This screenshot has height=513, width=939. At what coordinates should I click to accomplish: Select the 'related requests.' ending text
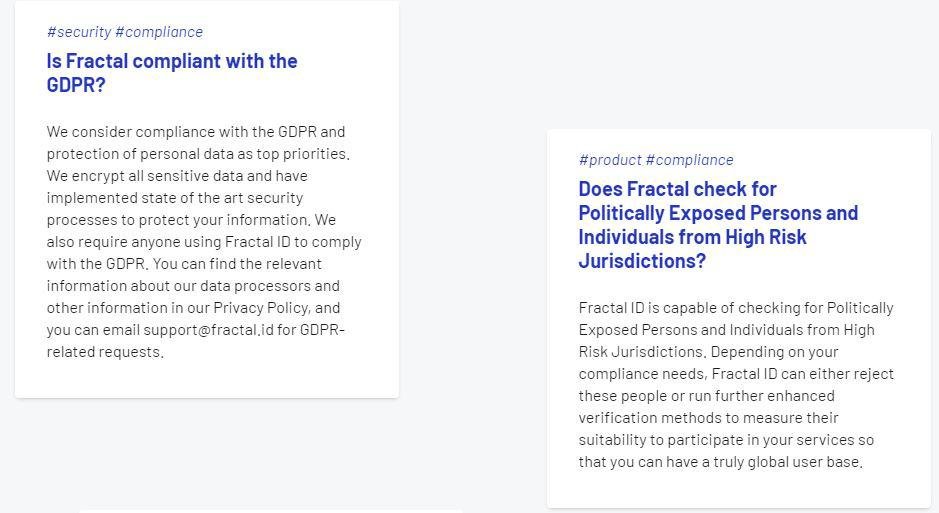[x=105, y=352]
